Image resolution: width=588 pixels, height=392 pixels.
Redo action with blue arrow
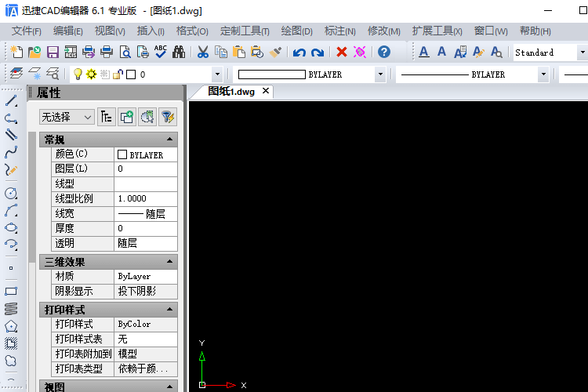point(318,53)
